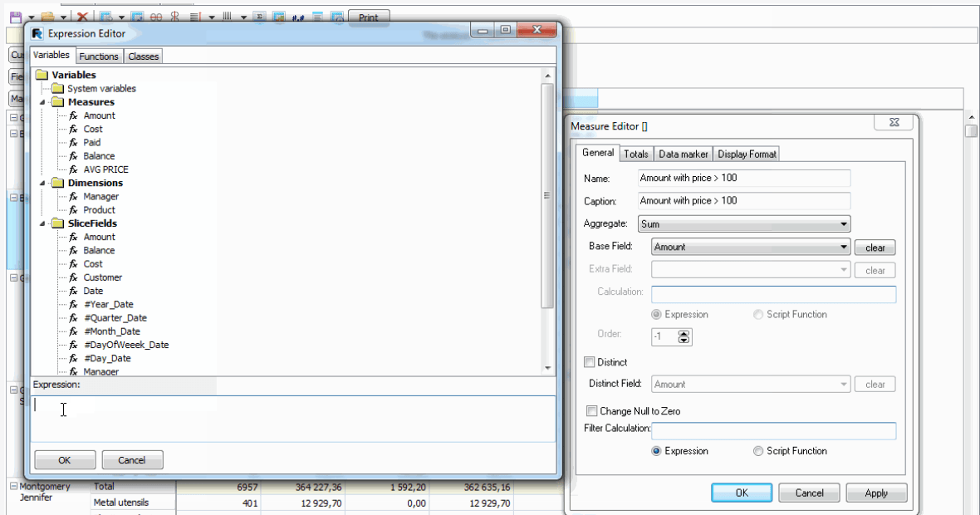Enable the Distinct checkbox
This screenshot has width=980, height=515.
591,361
